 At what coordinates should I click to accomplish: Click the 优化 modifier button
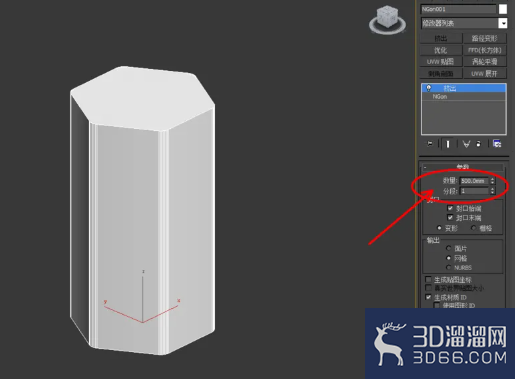click(x=441, y=50)
